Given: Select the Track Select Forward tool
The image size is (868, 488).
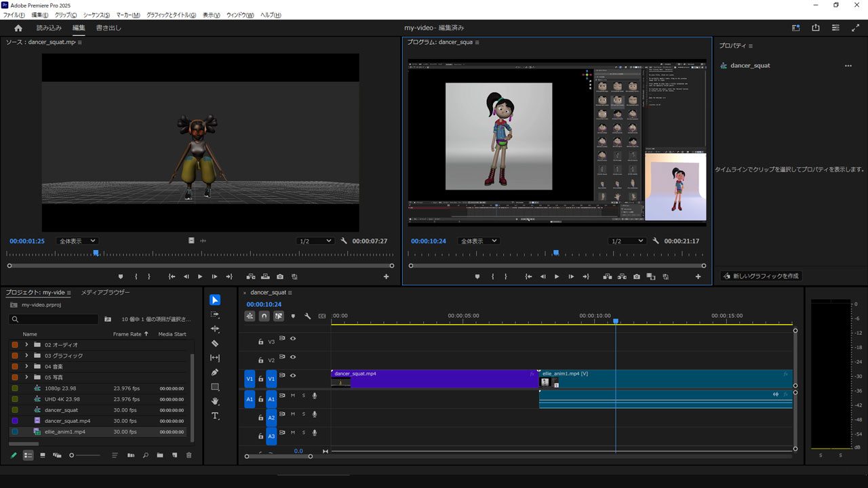Looking at the screenshot, I should point(215,313).
